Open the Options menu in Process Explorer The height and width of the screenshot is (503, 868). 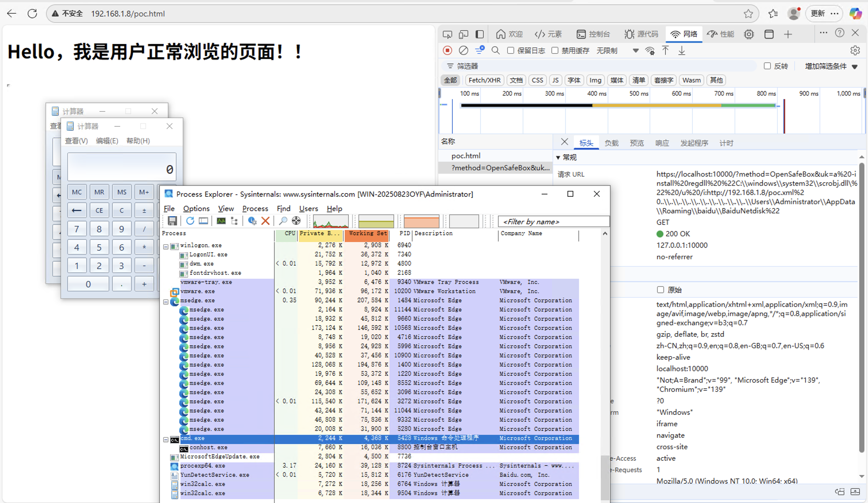click(196, 209)
